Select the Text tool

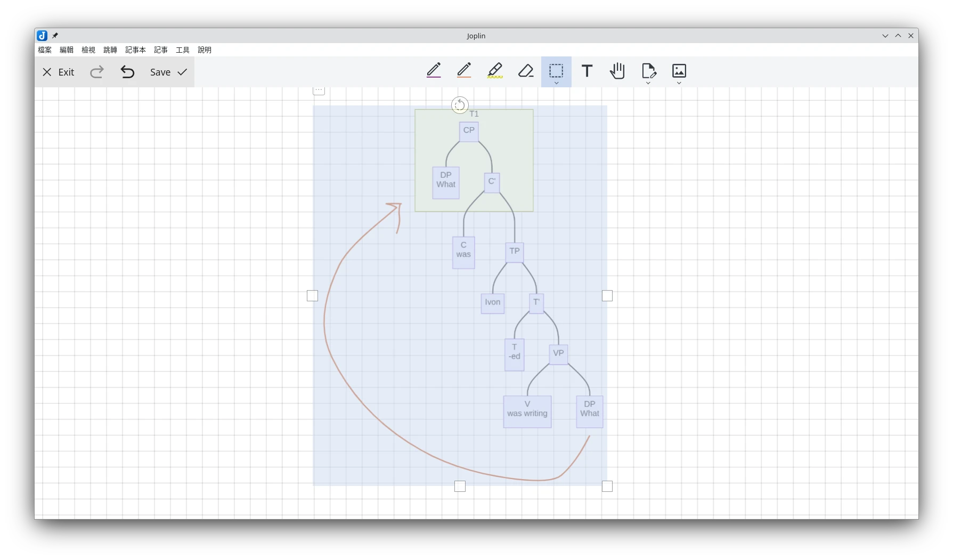[x=587, y=71]
